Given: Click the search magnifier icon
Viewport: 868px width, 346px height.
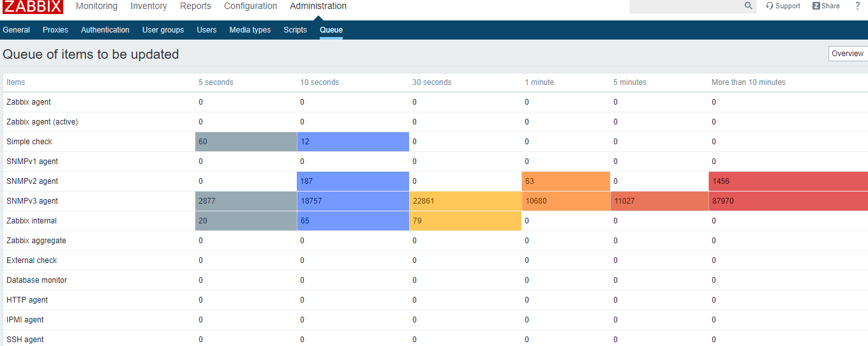Looking at the screenshot, I should (x=748, y=6).
